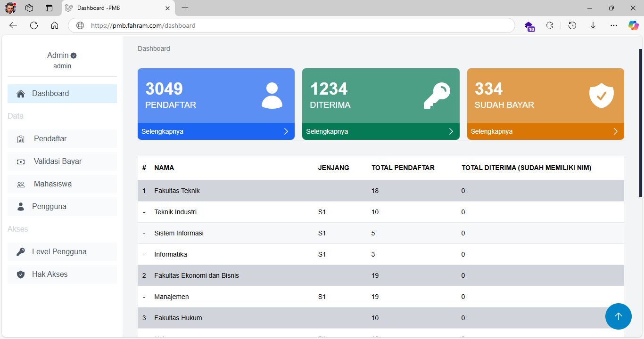Click the Dashboard breadcrumb link
This screenshot has height=339, width=644.
(x=154, y=48)
